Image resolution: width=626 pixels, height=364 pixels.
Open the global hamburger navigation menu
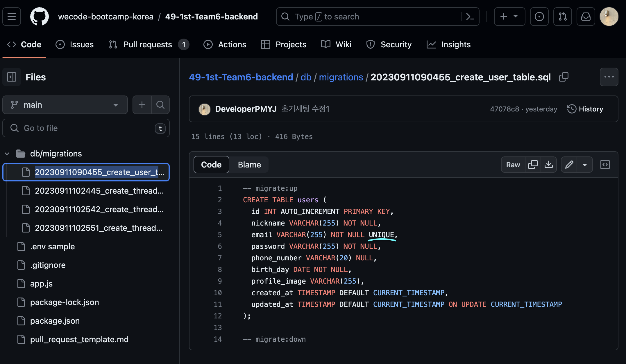tap(12, 17)
